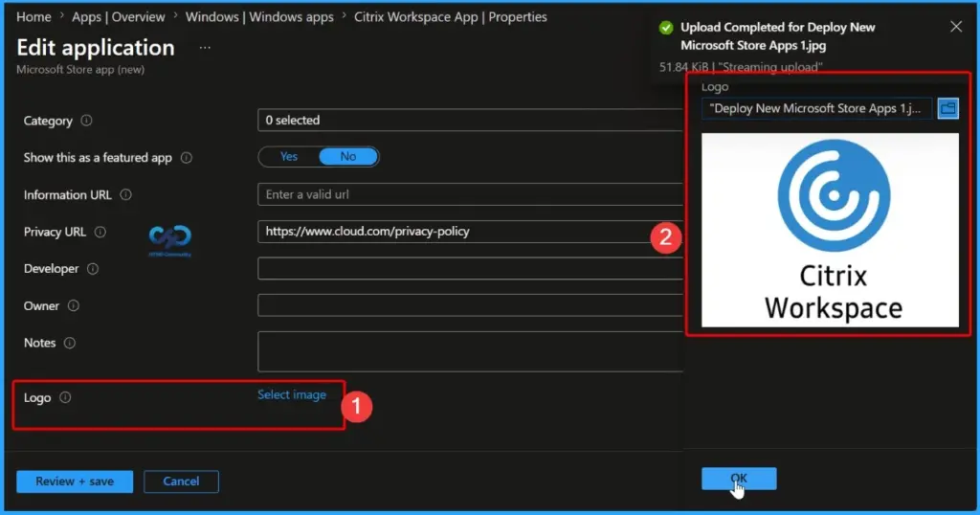Image resolution: width=980 pixels, height=515 pixels.
Task: Cancel editing the application
Action: pyautogui.click(x=181, y=481)
